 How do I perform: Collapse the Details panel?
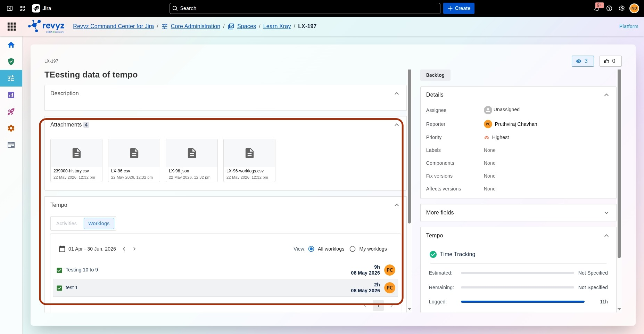point(606,95)
